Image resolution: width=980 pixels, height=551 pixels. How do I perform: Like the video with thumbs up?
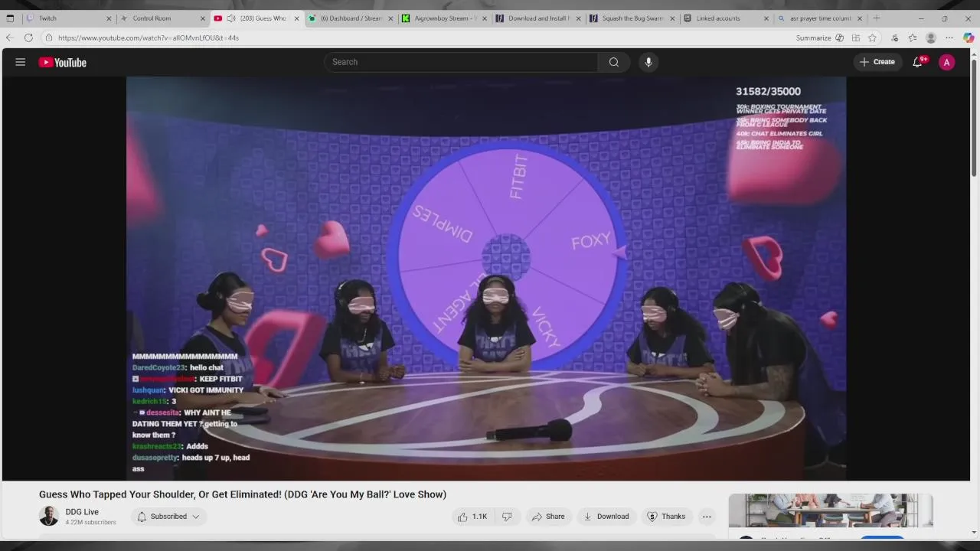pyautogui.click(x=472, y=517)
